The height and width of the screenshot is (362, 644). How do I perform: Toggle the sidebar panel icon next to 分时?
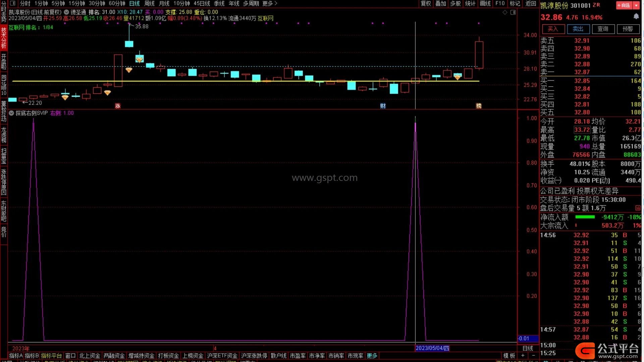[13, 3]
